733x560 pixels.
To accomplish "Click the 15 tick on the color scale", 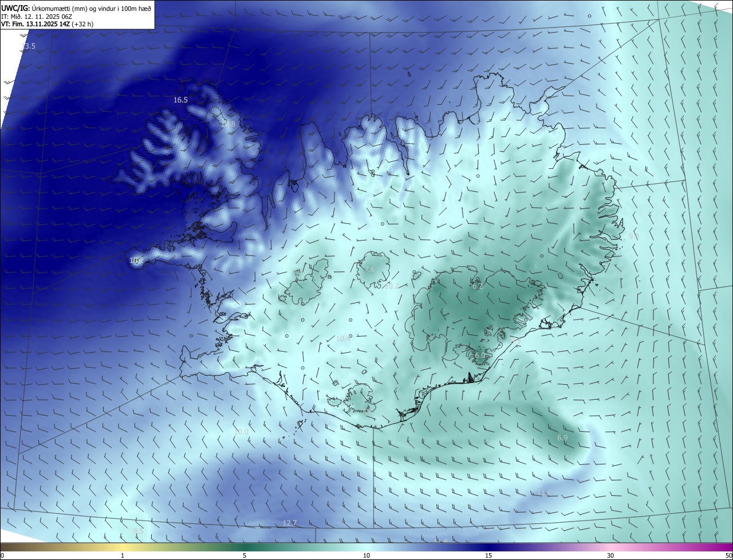I will pyautogui.click(x=488, y=555).
